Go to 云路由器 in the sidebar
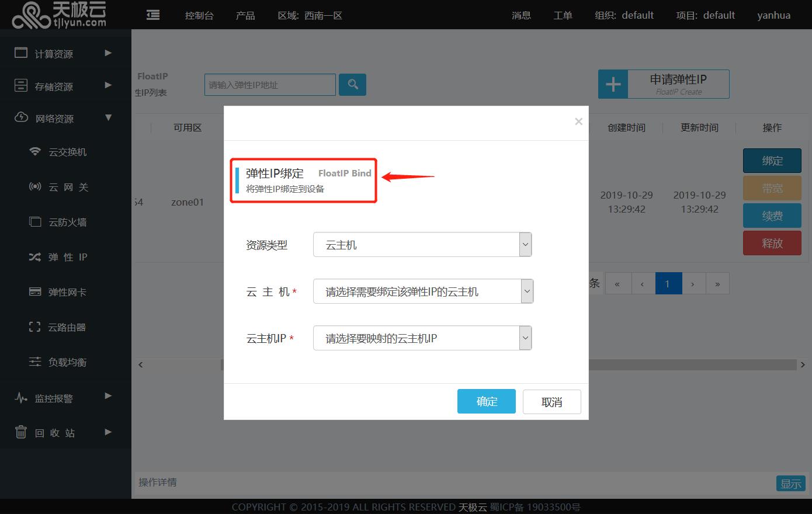The width and height of the screenshot is (812, 514). coord(67,327)
